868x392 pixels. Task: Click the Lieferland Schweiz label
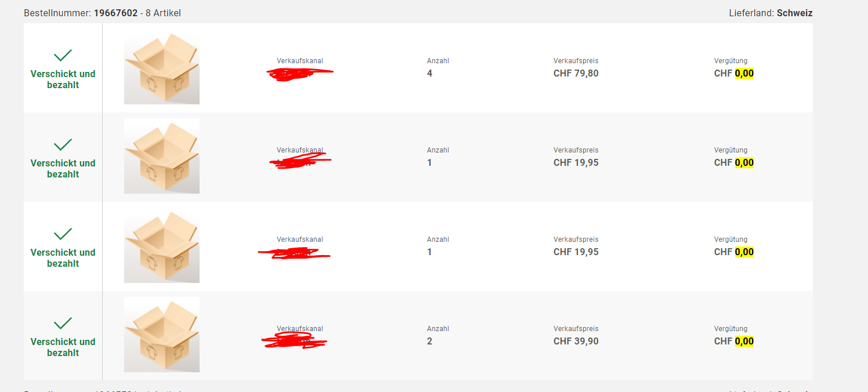pos(771,13)
